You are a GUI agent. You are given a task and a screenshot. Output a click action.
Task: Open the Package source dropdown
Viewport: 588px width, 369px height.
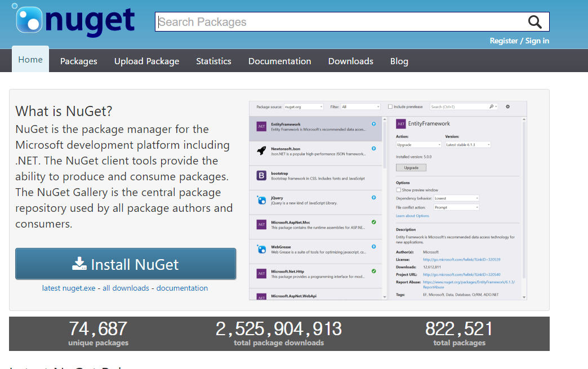(x=304, y=106)
